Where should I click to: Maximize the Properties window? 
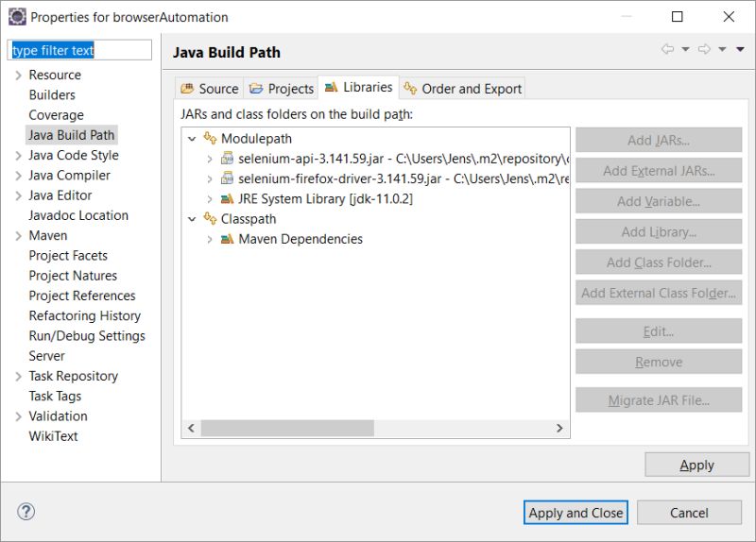click(678, 17)
